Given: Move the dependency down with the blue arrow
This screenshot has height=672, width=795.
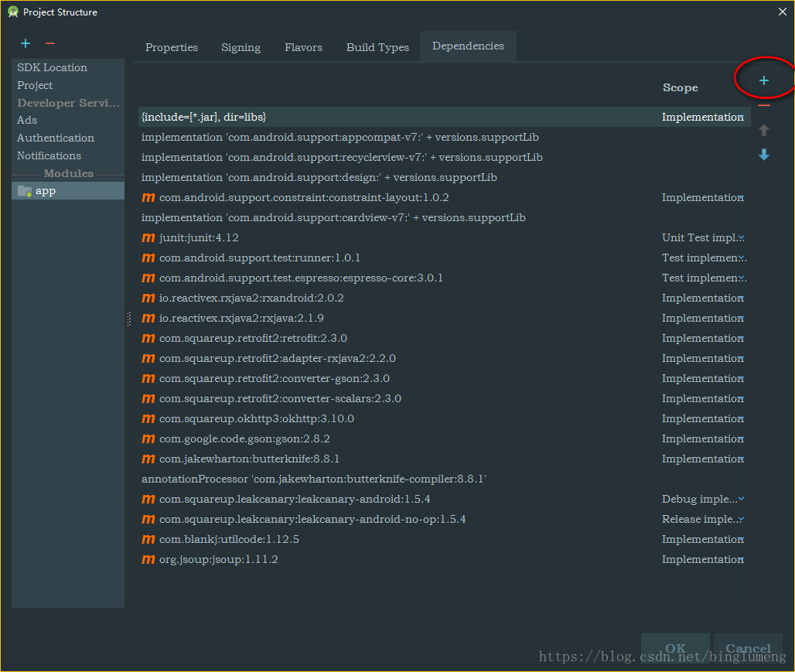Looking at the screenshot, I should click(763, 155).
